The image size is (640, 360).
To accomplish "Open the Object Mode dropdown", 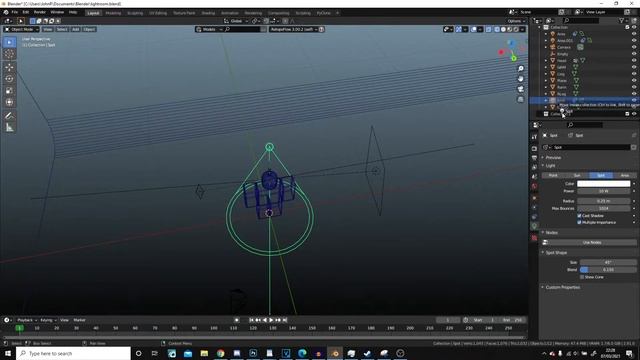I will click(22, 29).
